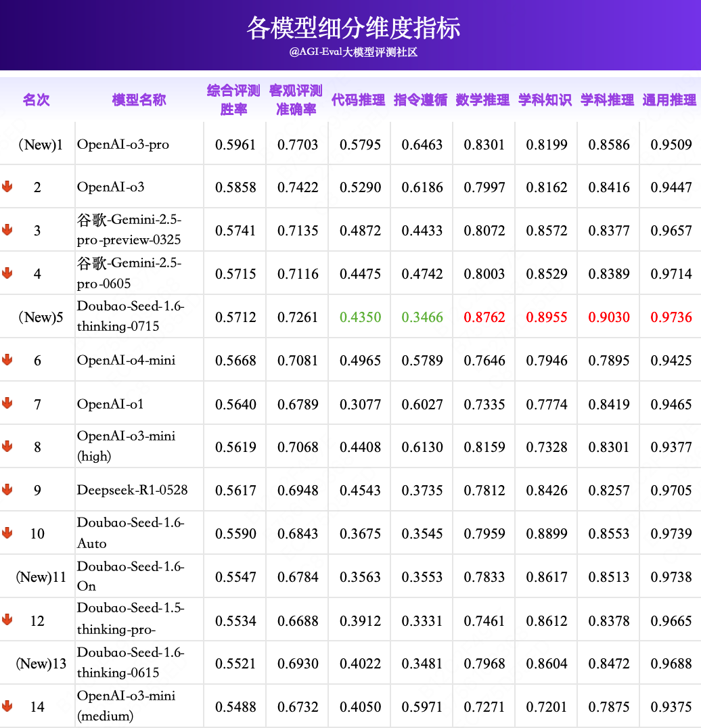Image resolution: width=701 pixels, height=728 pixels.
Task: Click the 通用推理 column header
Action: tap(669, 100)
